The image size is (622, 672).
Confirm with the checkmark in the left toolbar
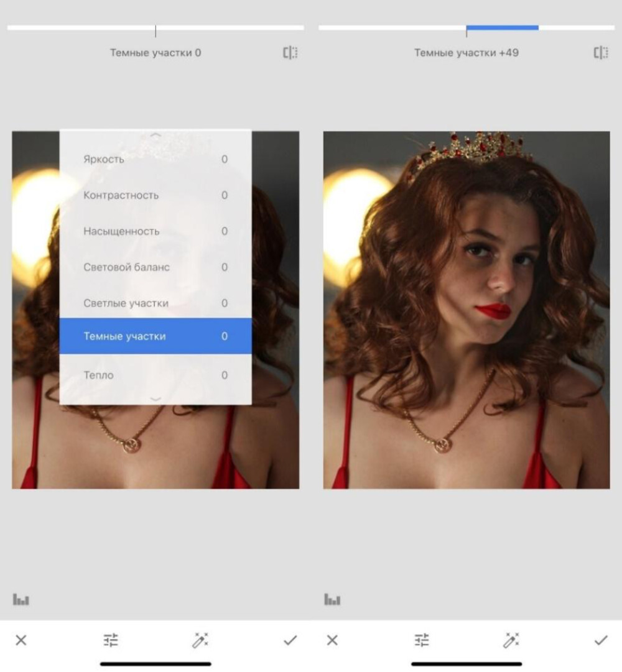pyautogui.click(x=290, y=640)
